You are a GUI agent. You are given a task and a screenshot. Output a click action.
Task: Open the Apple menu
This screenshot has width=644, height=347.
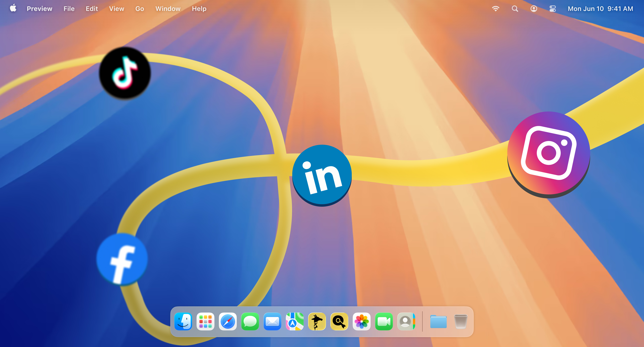13,8
